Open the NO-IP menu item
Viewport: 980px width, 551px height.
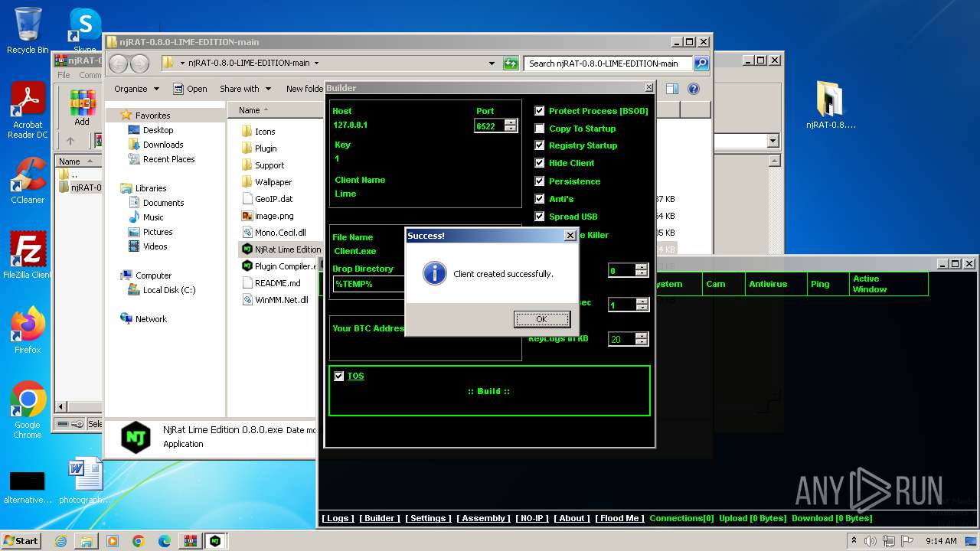coord(532,518)
